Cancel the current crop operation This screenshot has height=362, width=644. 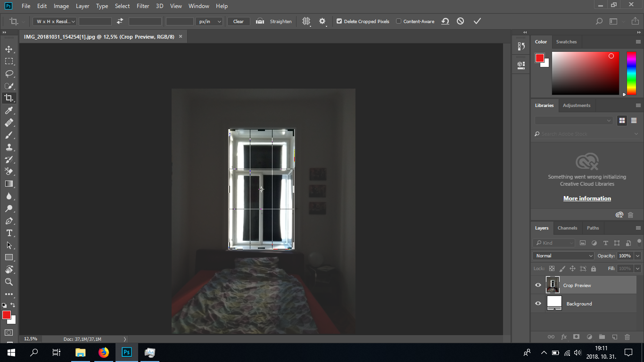[x=461, y=21]
